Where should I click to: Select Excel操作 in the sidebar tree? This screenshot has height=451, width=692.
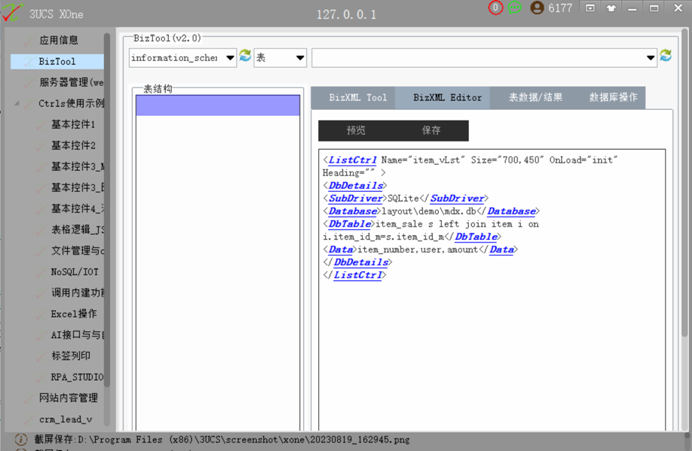(x=74, y=314)
